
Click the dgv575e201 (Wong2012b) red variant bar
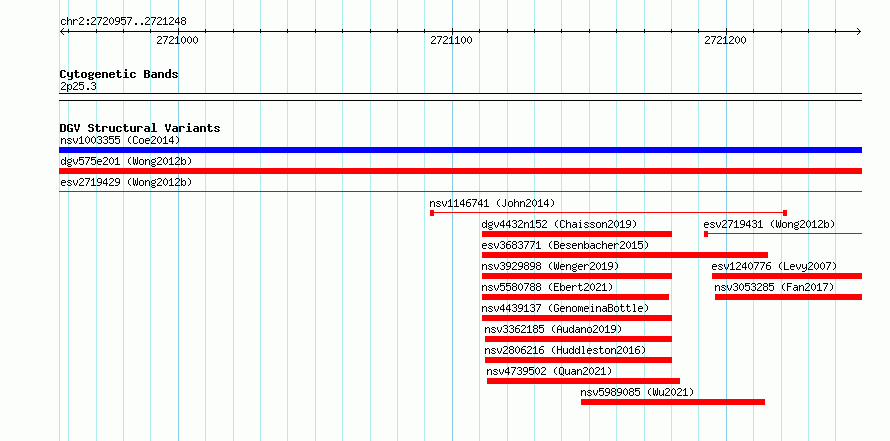[460, 171]
